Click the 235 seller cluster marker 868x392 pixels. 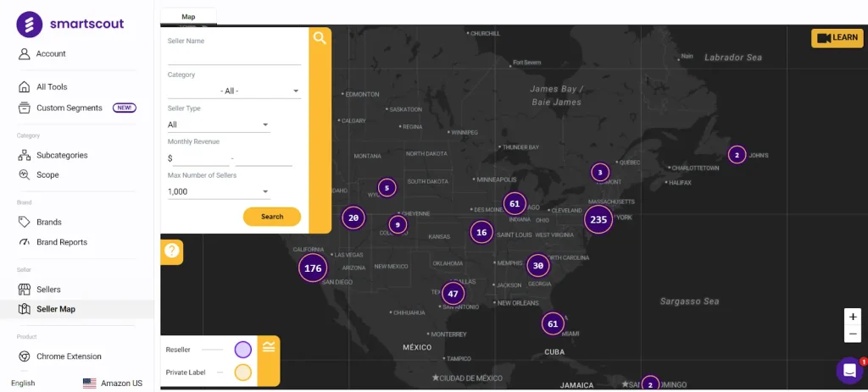pyautogui.click(x=598, y=219)
